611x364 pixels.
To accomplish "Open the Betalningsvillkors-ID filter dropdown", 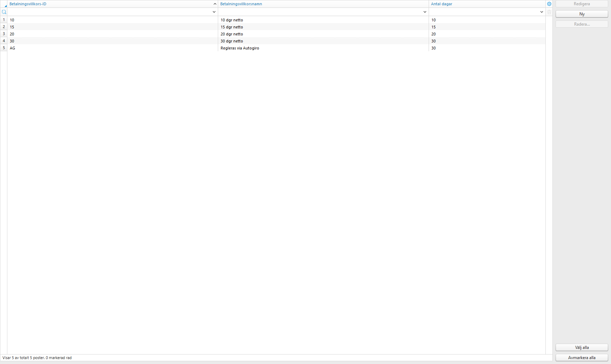I will (x=214, y=12).
